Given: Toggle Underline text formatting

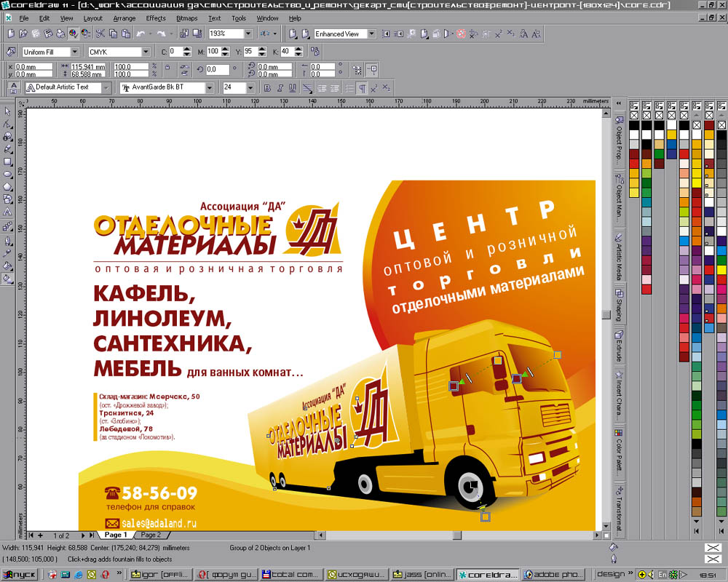Looking at the screenshot, I should pyautogui.click(x=292, y=88).
